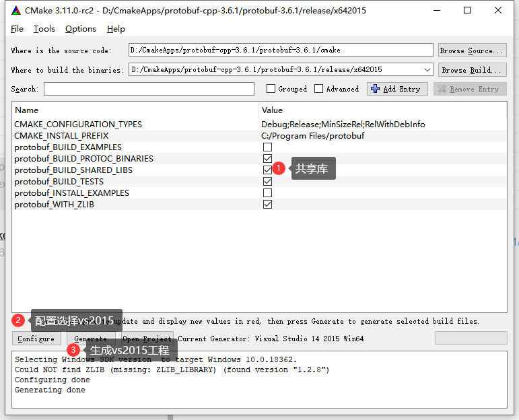
Task: Minimize the CMake window
Action: pyautogui.click(x=437, y=10)
